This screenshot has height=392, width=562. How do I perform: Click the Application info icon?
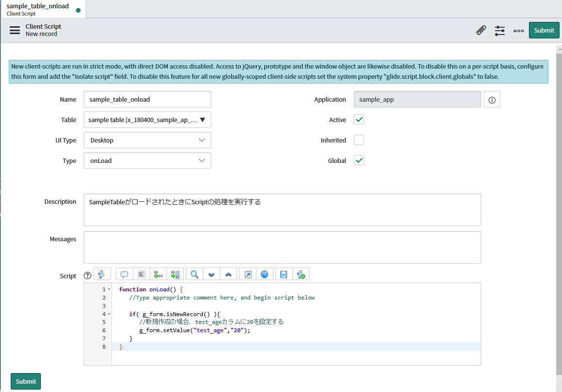click(492, 100)
